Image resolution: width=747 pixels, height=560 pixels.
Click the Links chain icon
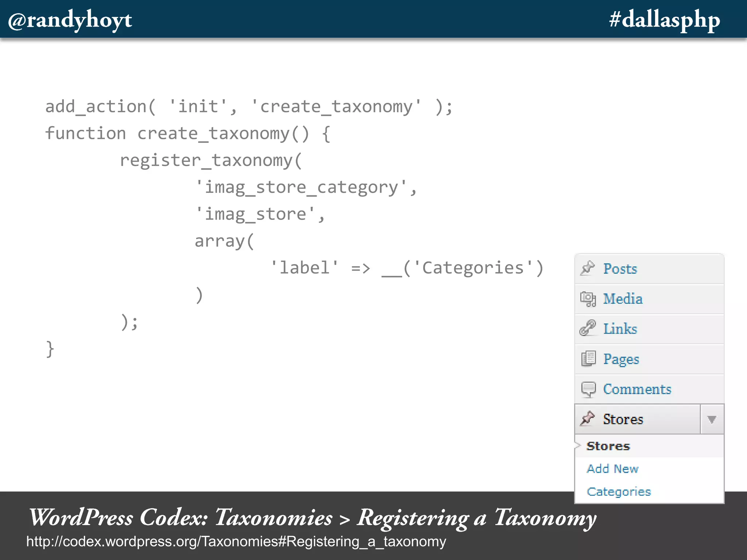click(588, 328)
